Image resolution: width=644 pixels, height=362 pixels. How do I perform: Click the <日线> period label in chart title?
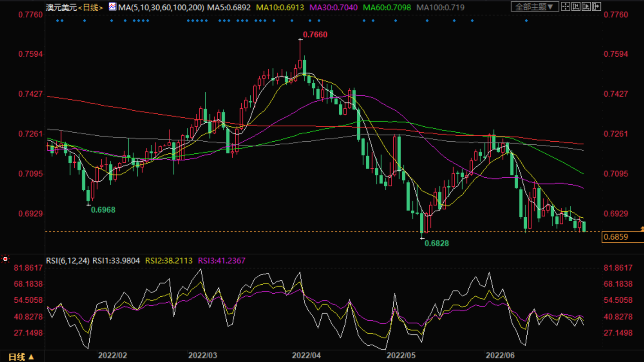[91, 8]
